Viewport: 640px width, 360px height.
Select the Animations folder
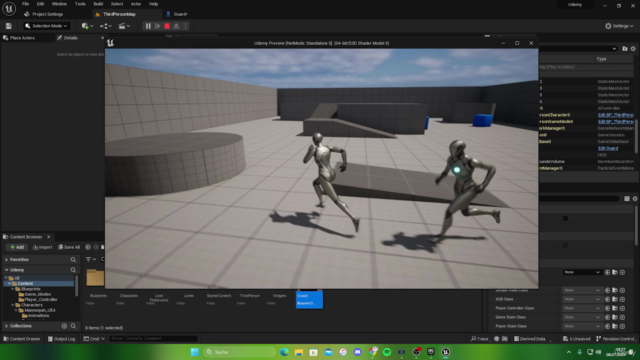(x=36, y=315)
